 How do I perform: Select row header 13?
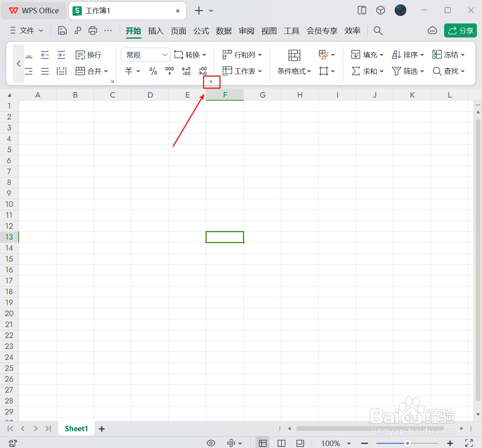pyautogui.click(x=9, y=237)
